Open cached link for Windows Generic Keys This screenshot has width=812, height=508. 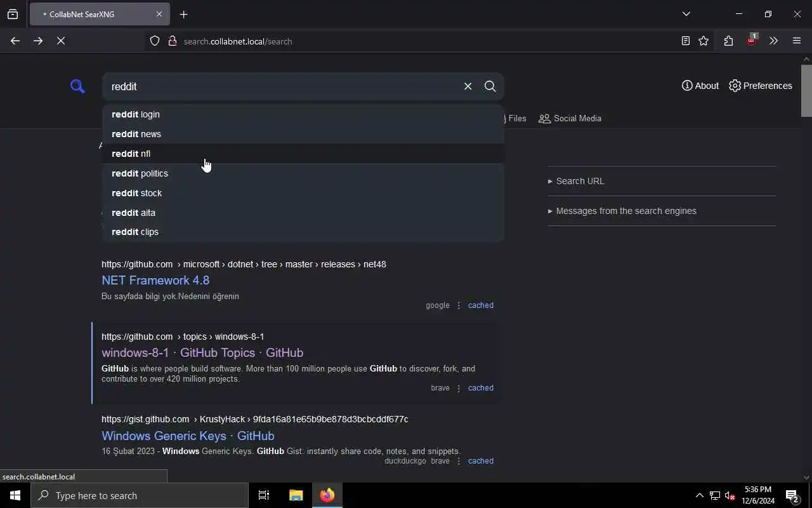[x=480, y=461]
